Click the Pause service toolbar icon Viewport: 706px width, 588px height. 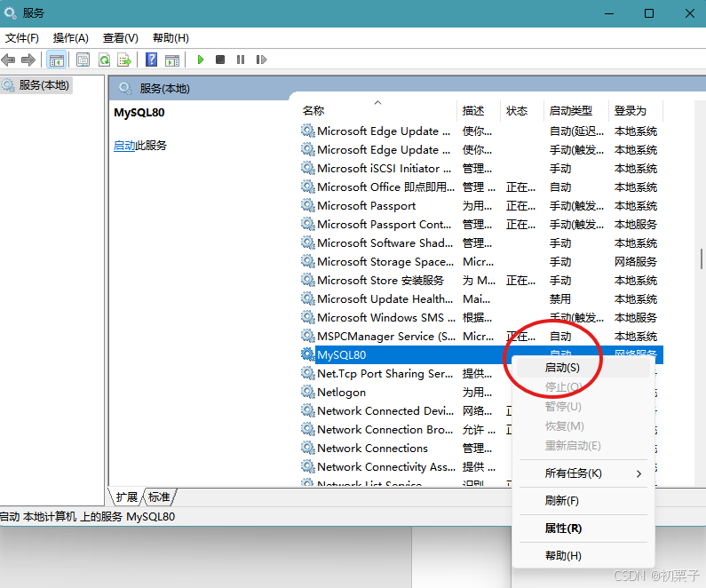tap(241, 60)
